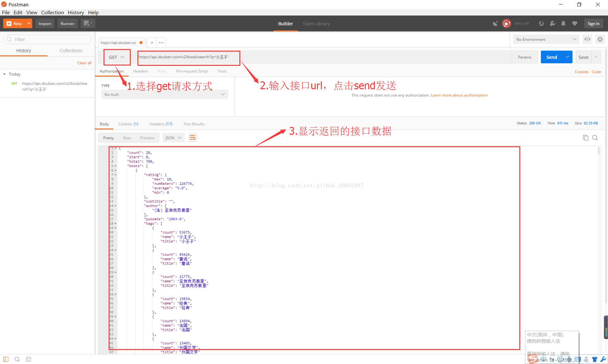Click the red sync status icon
This screenshot has width=608, height=364.
507,23
